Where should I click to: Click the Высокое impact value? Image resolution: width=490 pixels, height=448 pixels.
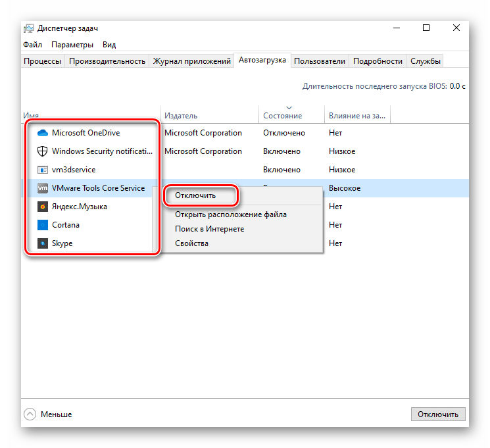(x=345, y=188)
